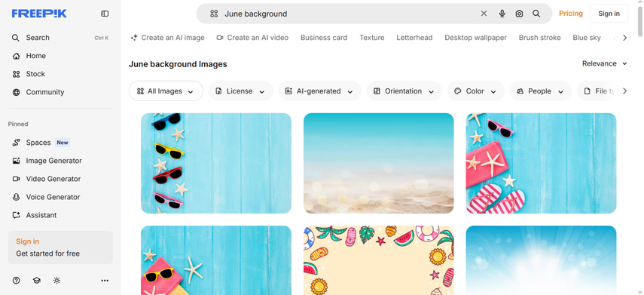Click the page vertical scrollbar
Screen dimensions: 644x295
click(640, 23)
